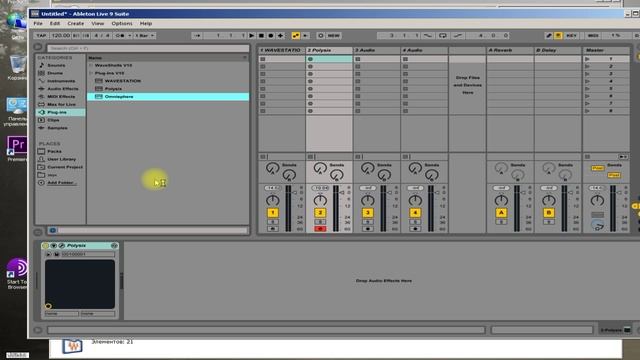Open the Help menu
Screen dimensions: 640x360
[146, 23]
